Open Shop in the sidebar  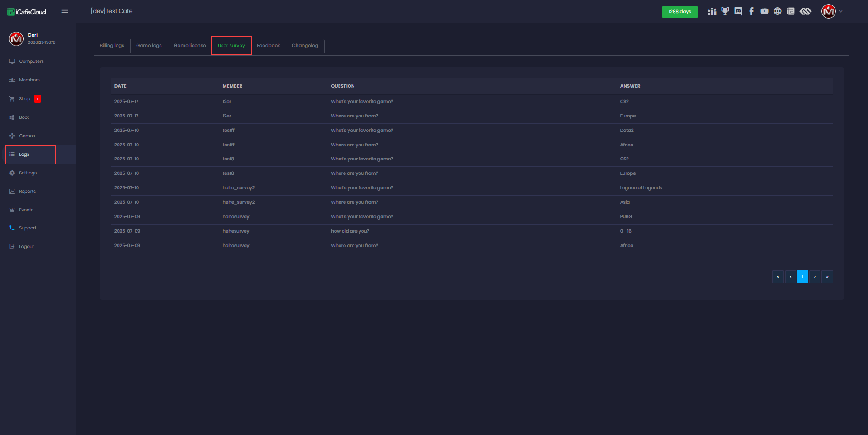(24, 99)
